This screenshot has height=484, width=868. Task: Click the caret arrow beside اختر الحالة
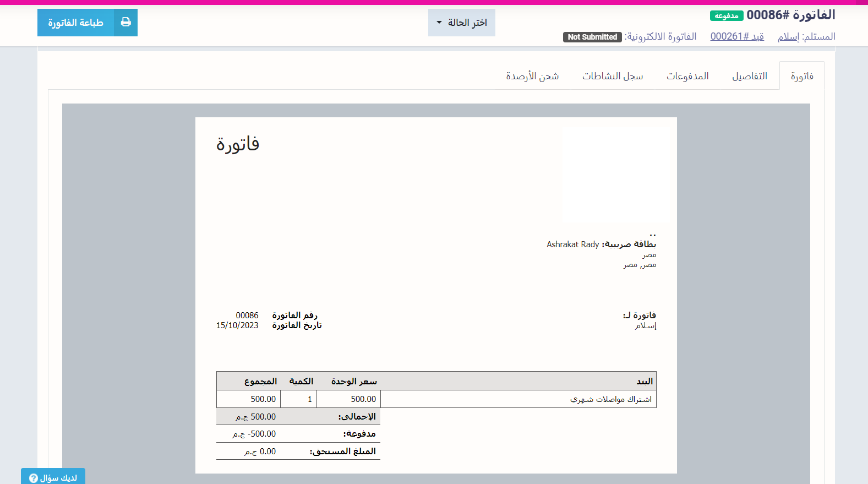pyautogui.click(x=439, y=23)
